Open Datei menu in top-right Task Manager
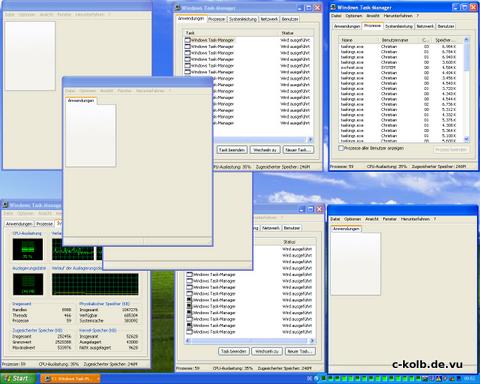Viewport: 480px width, 384px height. (336, 16)
